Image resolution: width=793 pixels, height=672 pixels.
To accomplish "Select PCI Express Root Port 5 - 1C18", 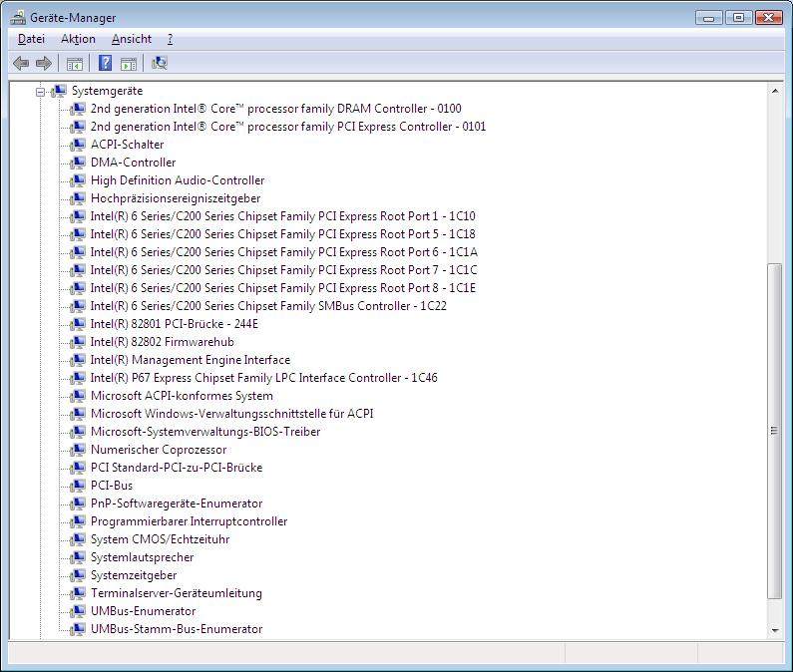I will pyautogui.click(x=282, y=234).
